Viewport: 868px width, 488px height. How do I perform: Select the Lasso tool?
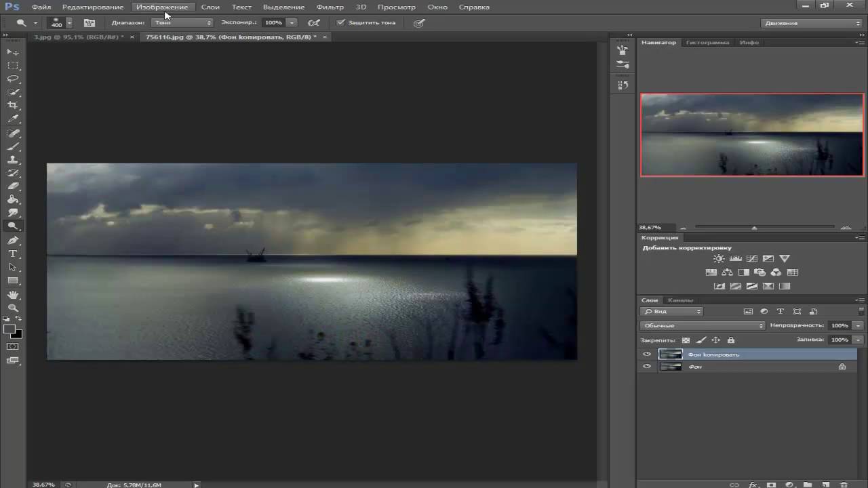(13, 79)
